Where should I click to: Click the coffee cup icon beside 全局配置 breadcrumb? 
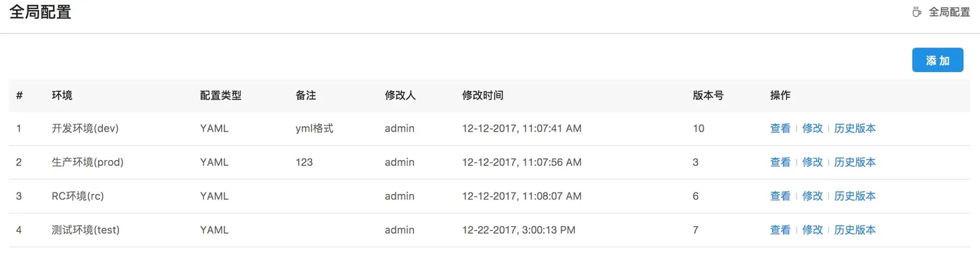[x=917, y=12]
